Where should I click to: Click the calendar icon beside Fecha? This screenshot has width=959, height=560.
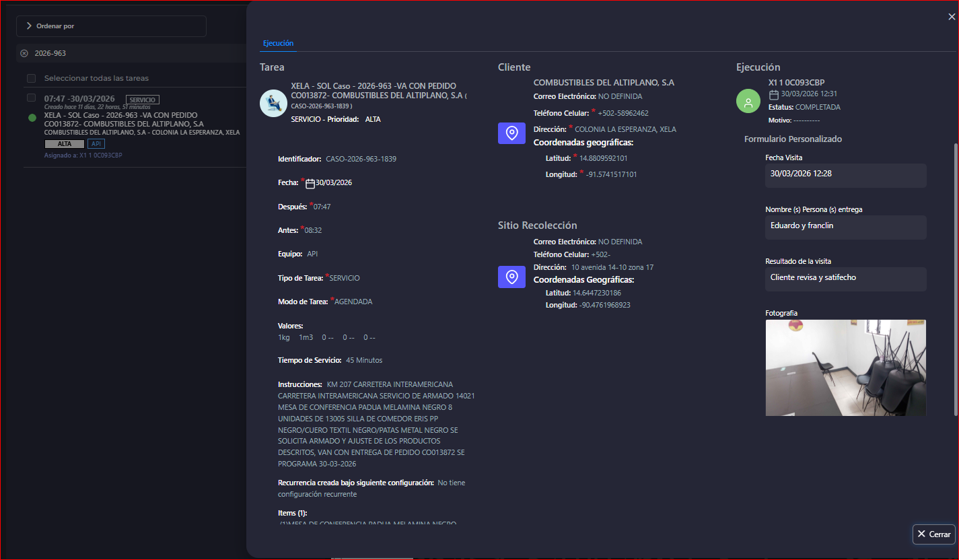(x=310, y=183)
